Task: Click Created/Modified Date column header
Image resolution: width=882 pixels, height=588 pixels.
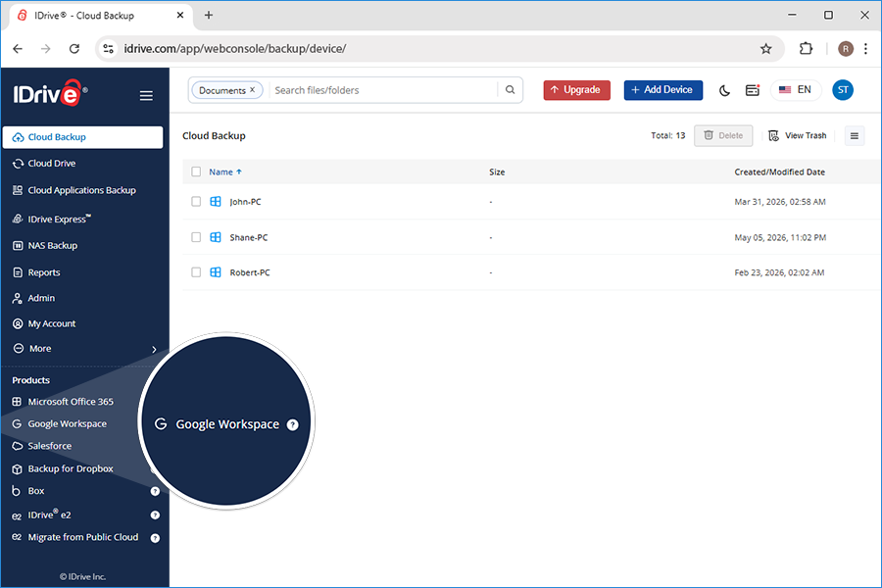Action: coord(780,172)
